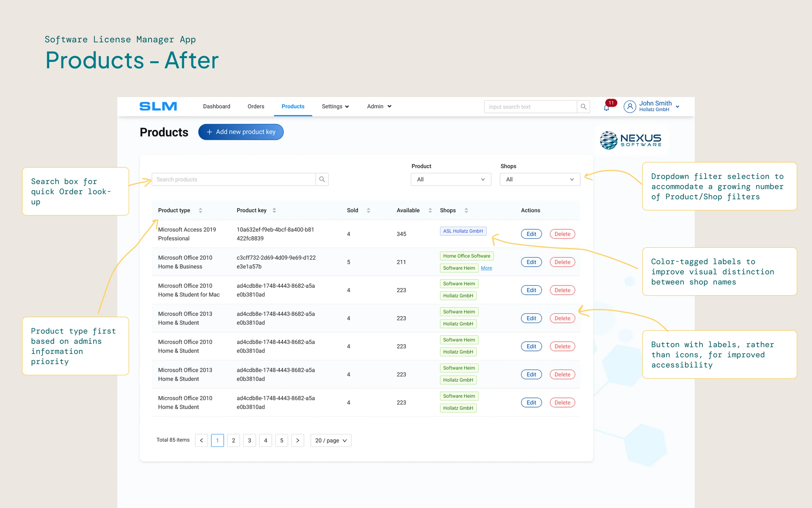This screenshot has height=508, width=812.
Task: Click the More shops link
Action: click(x=486, y=268)
